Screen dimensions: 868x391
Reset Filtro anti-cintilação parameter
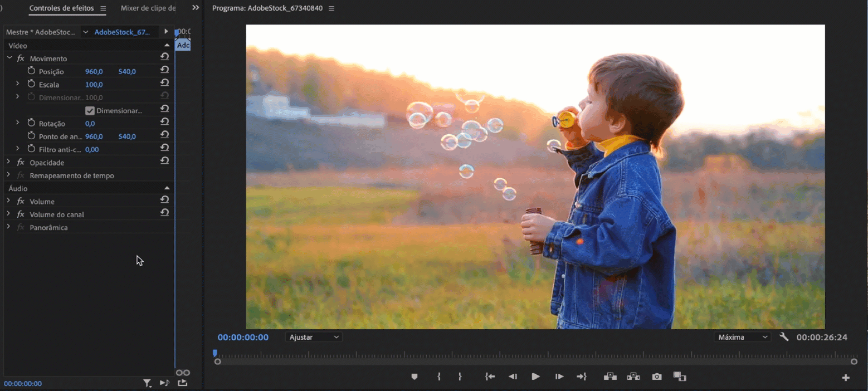pyautogui.click(x=164, y=148)
